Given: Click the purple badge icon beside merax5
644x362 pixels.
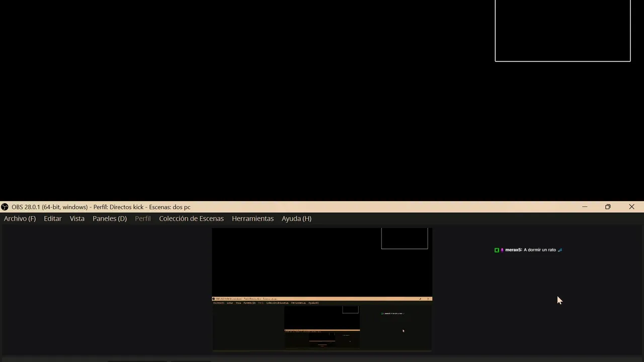Looking at the screenshot, I should coord(502,250).
